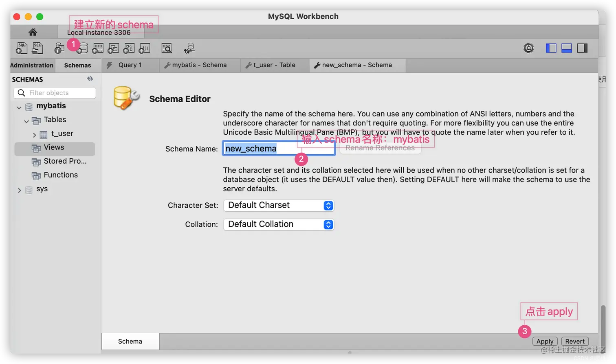Select the mybatis schema row
Viewport: 616px width, 364px height.
pyautogui.click(x=55, y=106)
